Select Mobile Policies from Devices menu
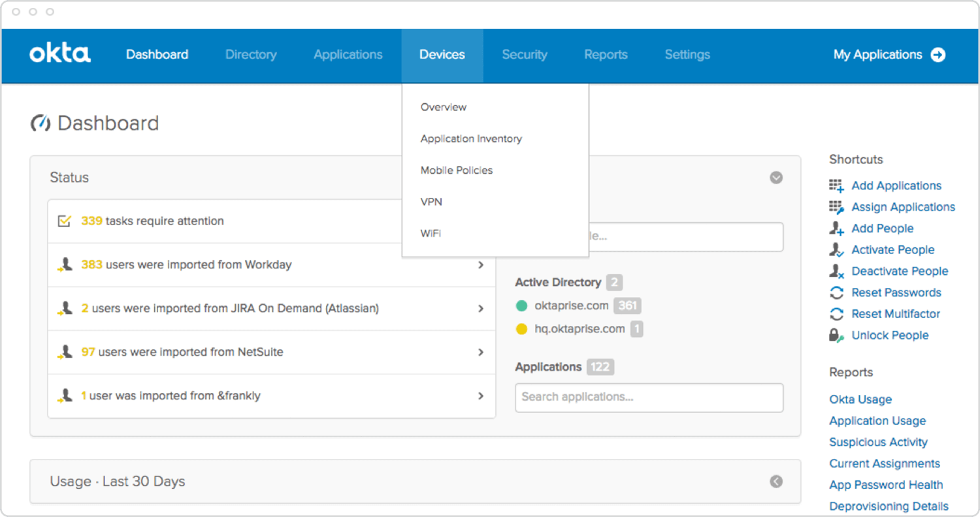Image resolution: width=980 pixels, height=517 pixels. pyautogui.click(x=457, y=170)
